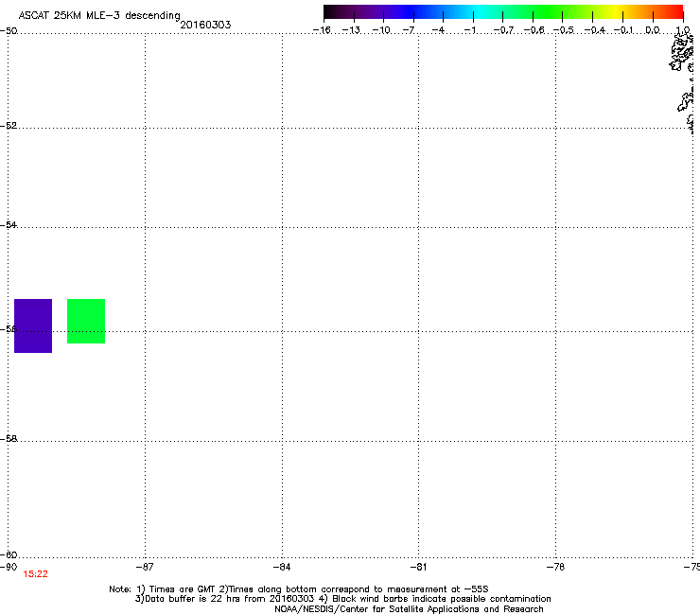Click the -0.5 colorbar tick label
The image size is (700, 615).
pyautogui.click(x=564, y=30)
